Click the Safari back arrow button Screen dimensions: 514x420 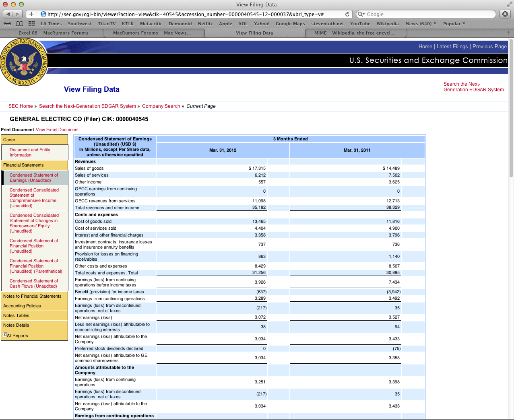coord(8,14)
